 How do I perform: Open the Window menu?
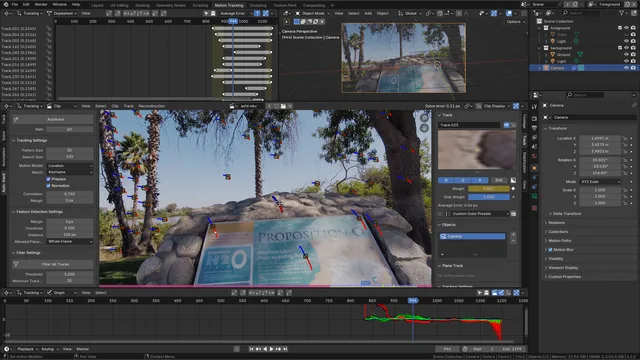click(60, 4)
